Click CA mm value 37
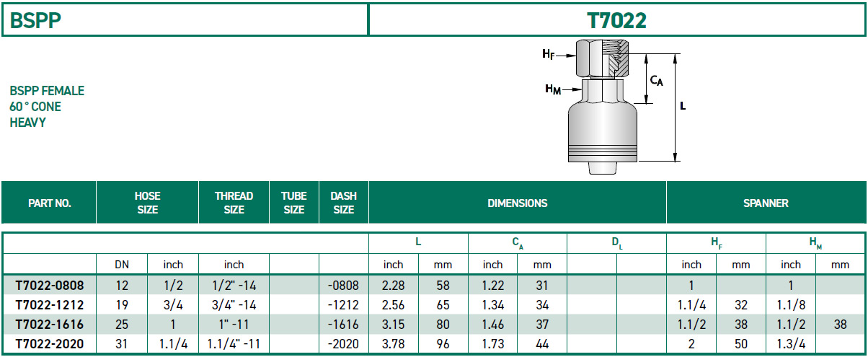Viewport: 868px width, 357px height. [542, 325]
